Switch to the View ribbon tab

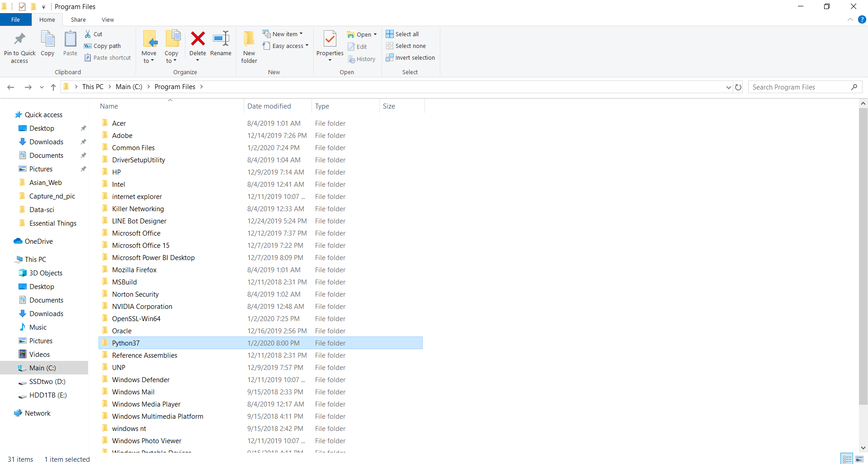click(108, 19)
